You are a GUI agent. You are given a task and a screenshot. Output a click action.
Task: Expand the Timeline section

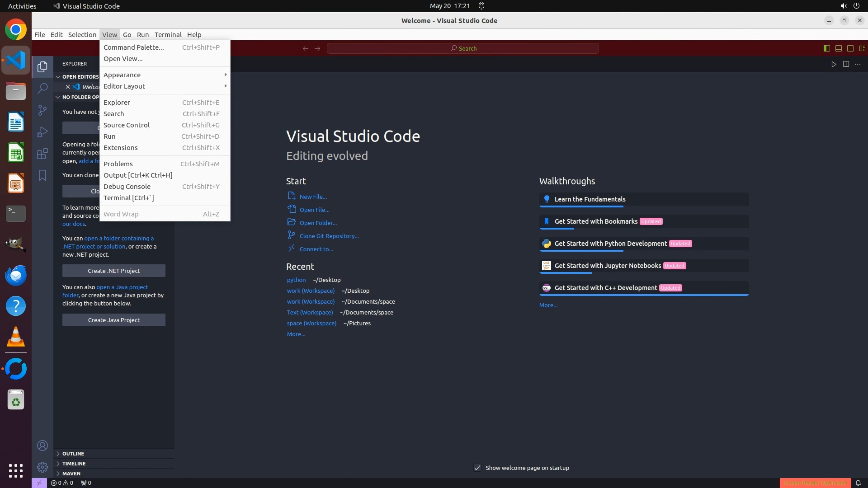pos(74,463)
